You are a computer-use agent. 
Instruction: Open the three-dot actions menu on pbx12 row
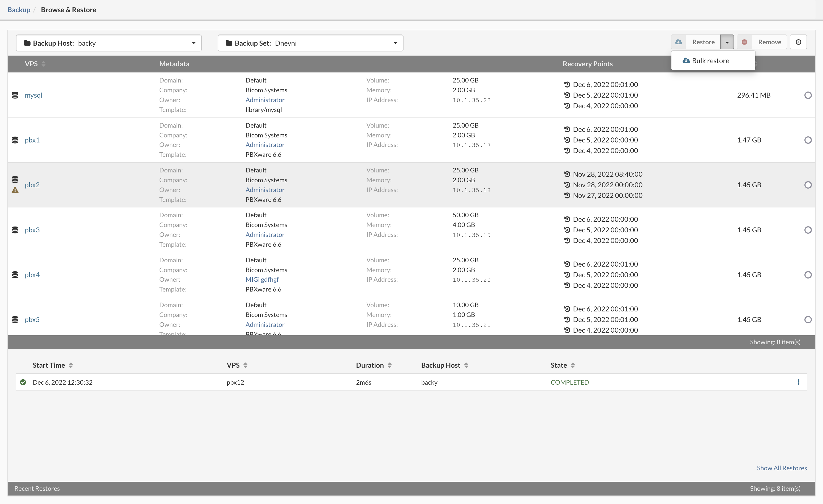pos(799,382)
